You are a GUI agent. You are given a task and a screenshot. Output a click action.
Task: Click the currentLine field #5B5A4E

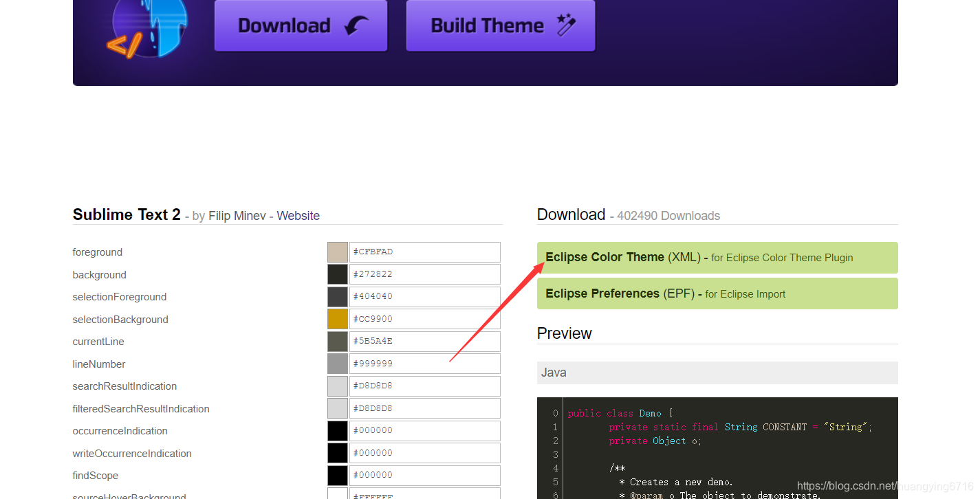(x=425, y=342)
